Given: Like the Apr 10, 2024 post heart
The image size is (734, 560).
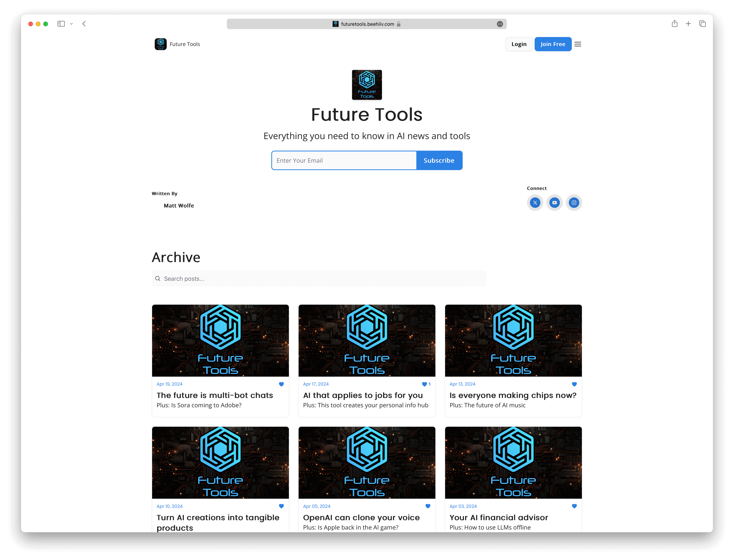Looking at the screenshot, I should [281, 506].
